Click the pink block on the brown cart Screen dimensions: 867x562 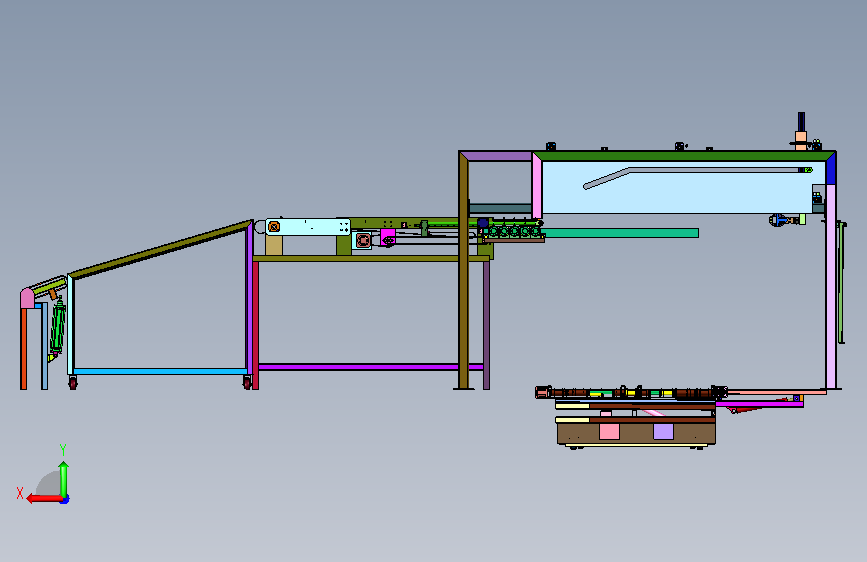coord(609,431)
